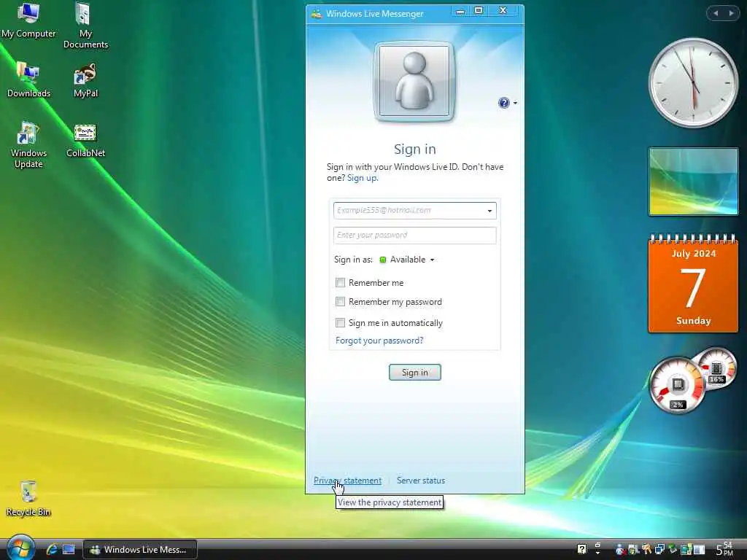This screenshot has height=560, width=747.
Task: Focus the email address input field
Action: [414, 211]
